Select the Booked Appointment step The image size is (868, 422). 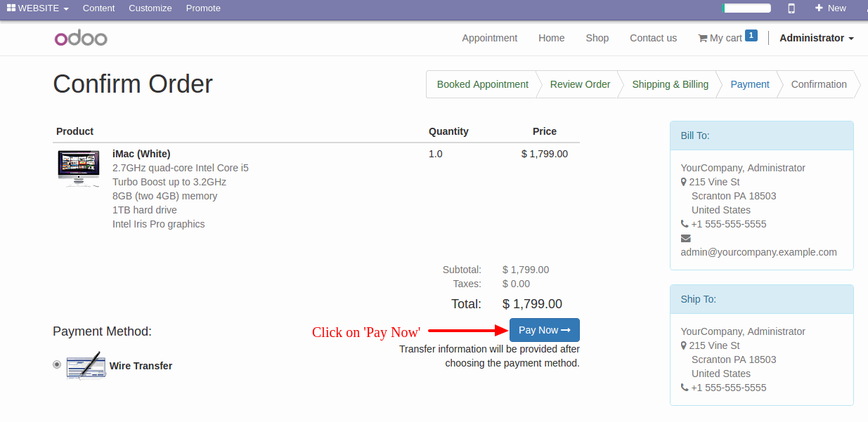482,84
